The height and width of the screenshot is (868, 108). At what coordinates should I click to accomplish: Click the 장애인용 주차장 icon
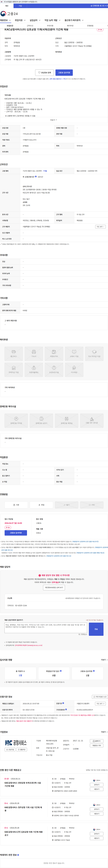click(16, 421)
